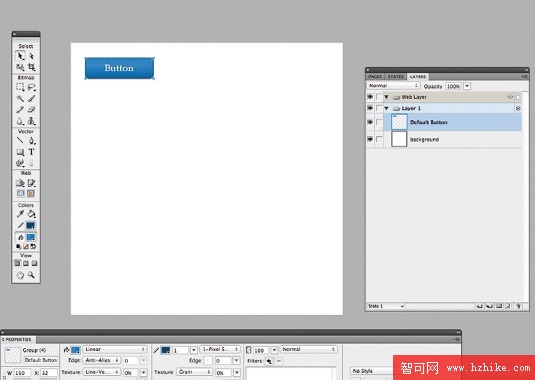Image resolution: width=535 pixels, height=380 pixels.
Task: Open the 1-Pixel stroke category dropdown
Action: 220,349
